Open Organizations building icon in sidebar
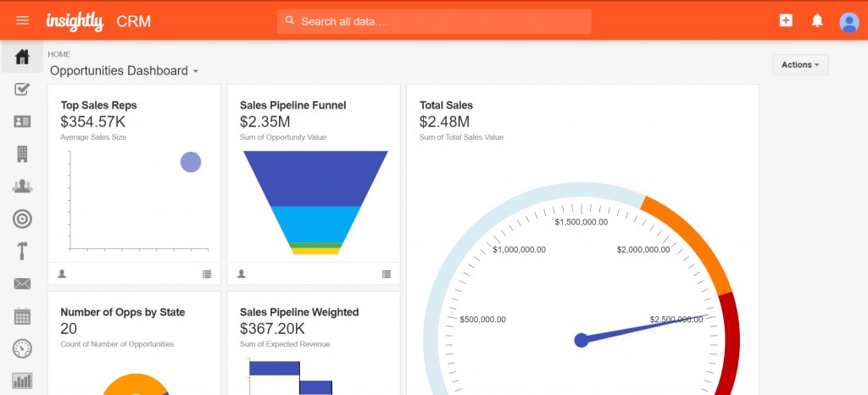Viewport: 868px width, 395px height. click(22, 153)
